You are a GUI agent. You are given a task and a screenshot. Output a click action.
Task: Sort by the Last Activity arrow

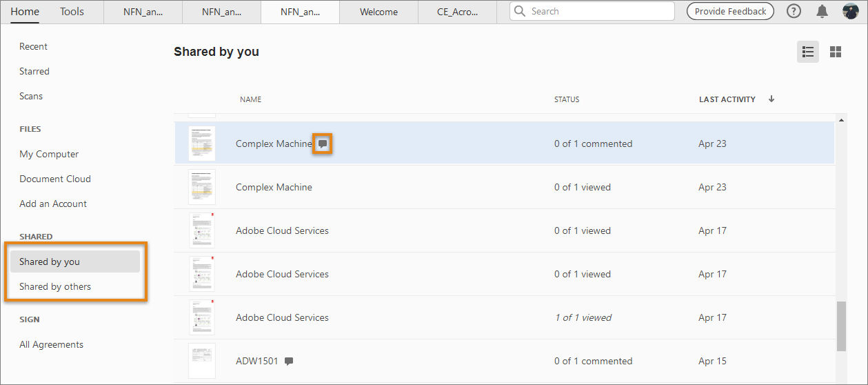click(x=771, y=99)
